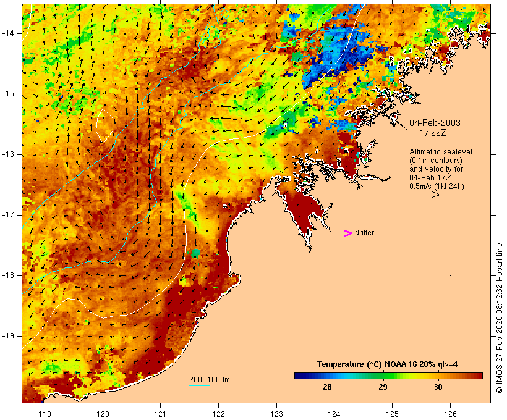The image size is (507, 420).
Task: Click the colorbar tick label '29'
Action: pyautogui.click(x=383, y=387)
